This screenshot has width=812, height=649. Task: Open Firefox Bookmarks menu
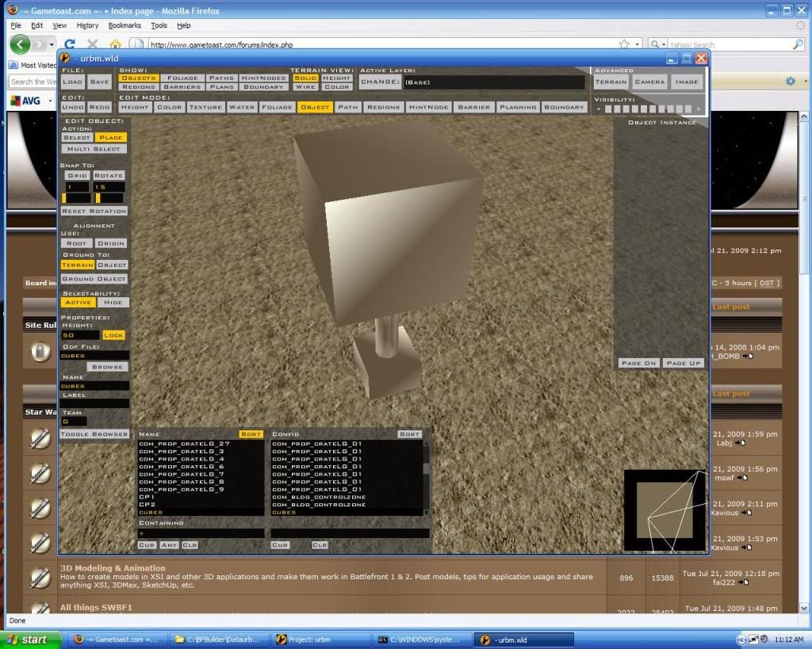pos(124,25)
